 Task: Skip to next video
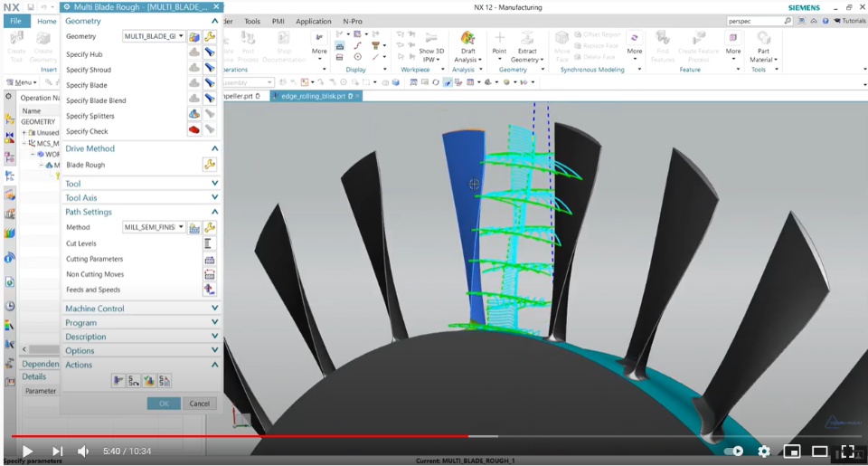coord(57,452)
